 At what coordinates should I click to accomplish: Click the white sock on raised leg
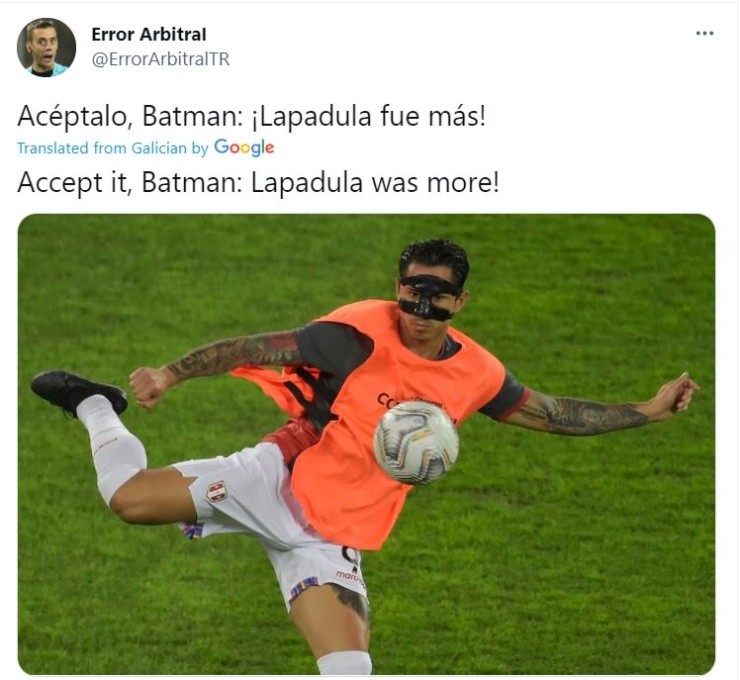[x=111, y=446]
